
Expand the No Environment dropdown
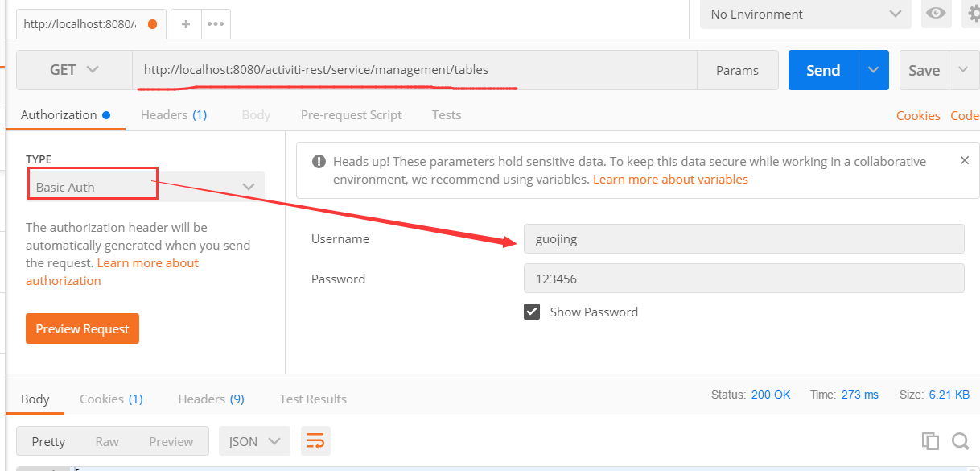coord(805,14)
